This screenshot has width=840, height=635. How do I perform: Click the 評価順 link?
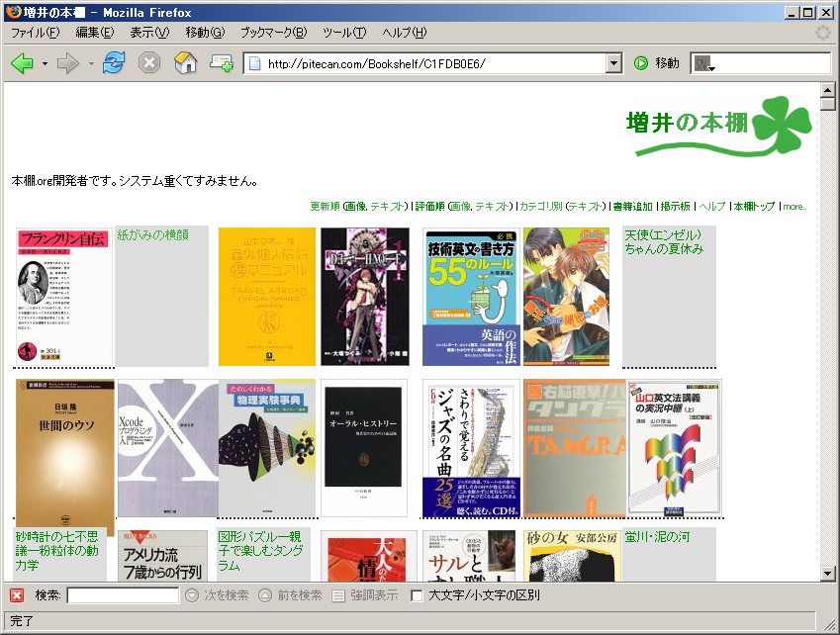pyautogui.click(x=429, y=206)
